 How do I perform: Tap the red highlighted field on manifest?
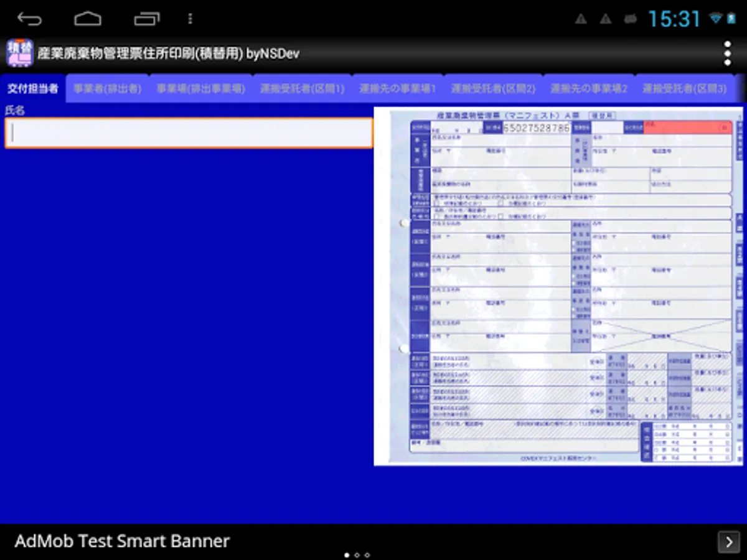tap(688, 127)
